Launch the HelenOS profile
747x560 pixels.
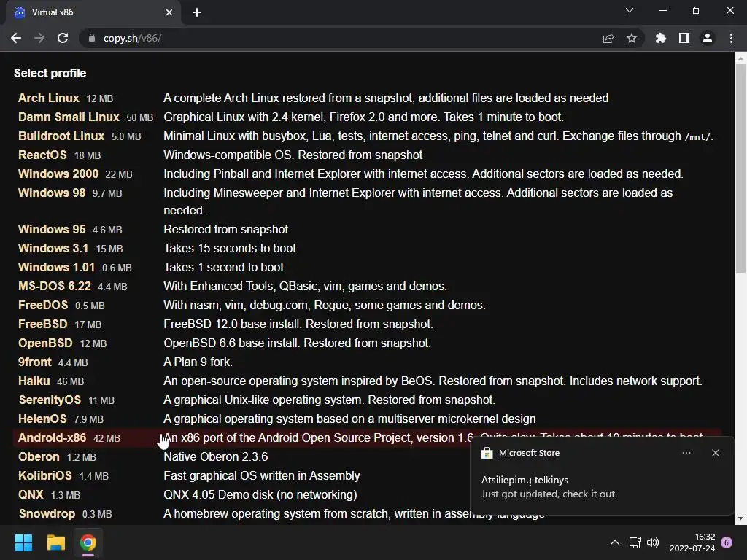(42, 419)
